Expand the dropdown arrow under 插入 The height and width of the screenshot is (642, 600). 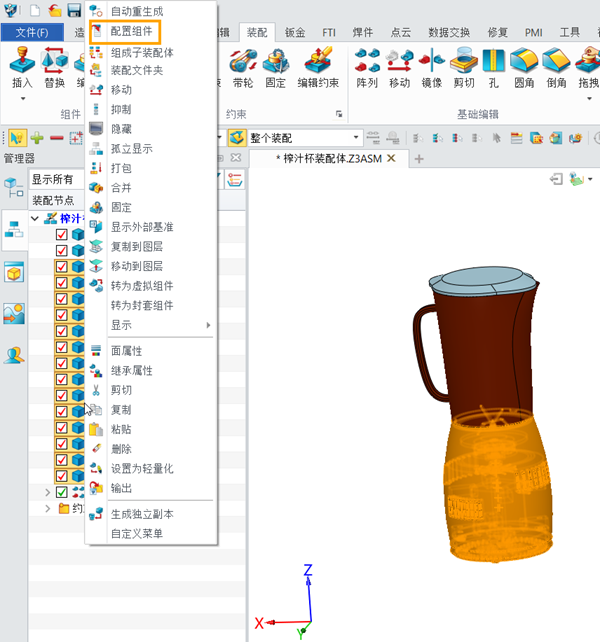coord(23,99)
